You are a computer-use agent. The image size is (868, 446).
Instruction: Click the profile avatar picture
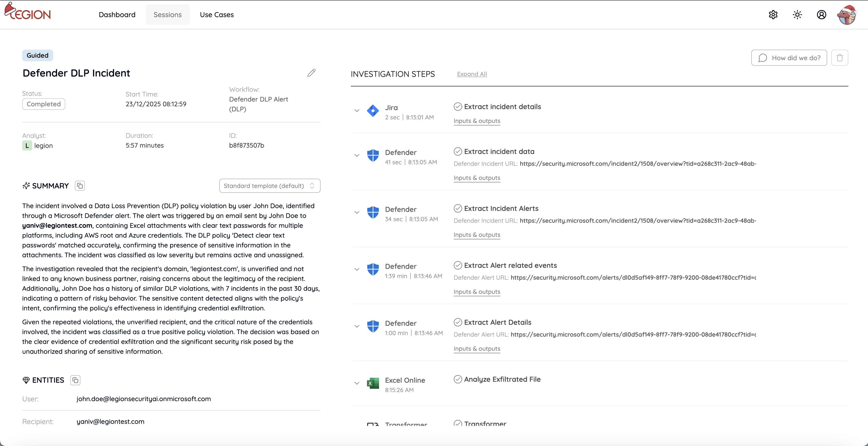[x=846, y=15]
